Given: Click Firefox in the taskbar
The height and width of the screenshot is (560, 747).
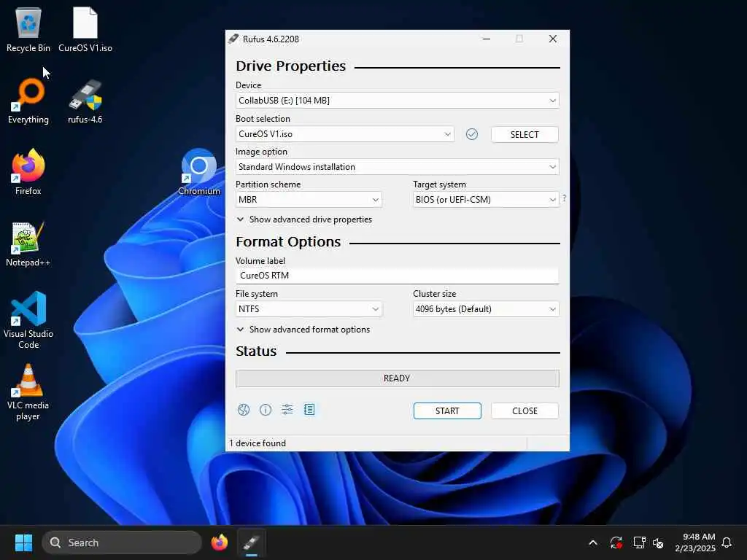Looking at the screenshot, I should 220,542.
